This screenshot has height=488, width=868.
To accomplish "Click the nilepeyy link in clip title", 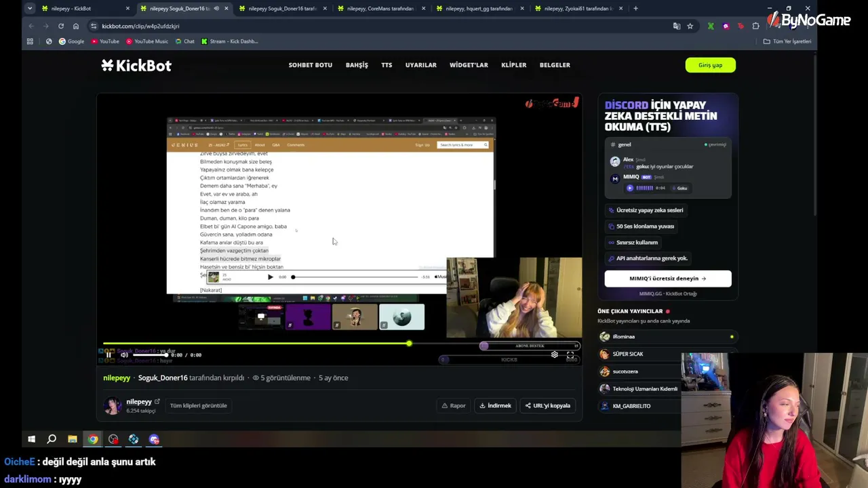I will point(117,378).
